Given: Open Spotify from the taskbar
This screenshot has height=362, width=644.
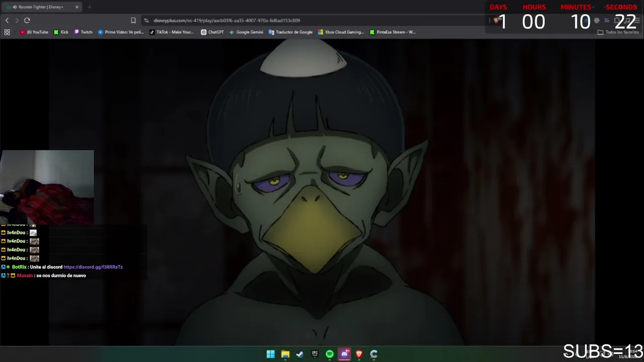Looking at the screenshot, I should pyautogui.click(x=330, y=354).
